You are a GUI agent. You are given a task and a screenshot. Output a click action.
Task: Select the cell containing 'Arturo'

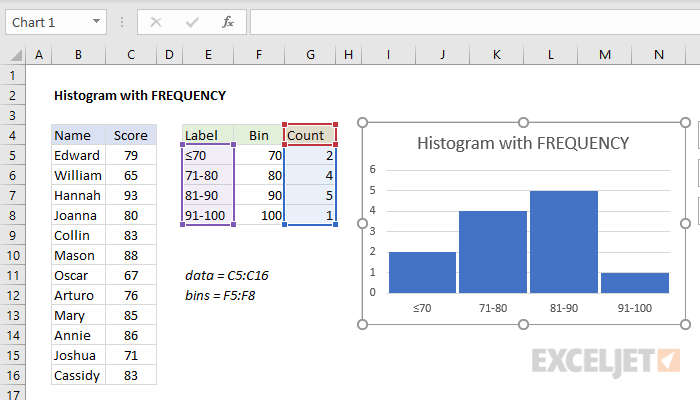click(x=79, y=296)
